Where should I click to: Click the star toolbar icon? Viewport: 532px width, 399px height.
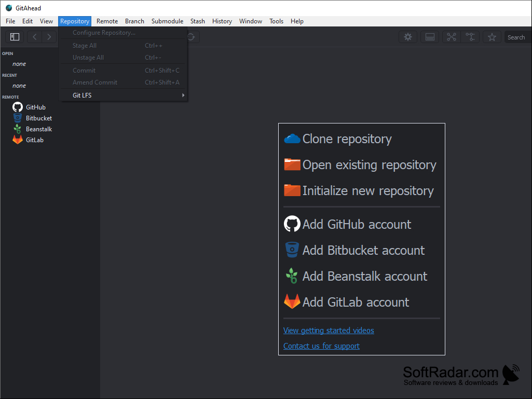point(492,37)
